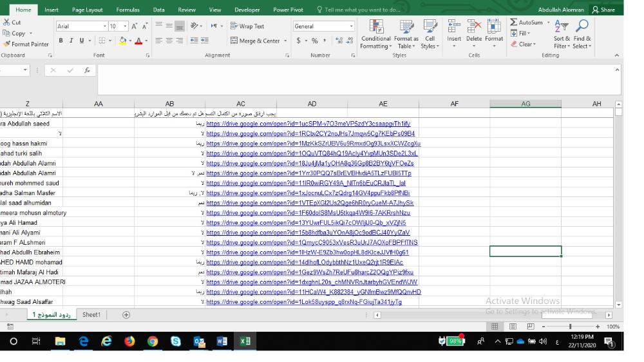
Task: Click the Share button
Action: coord(603,10)
